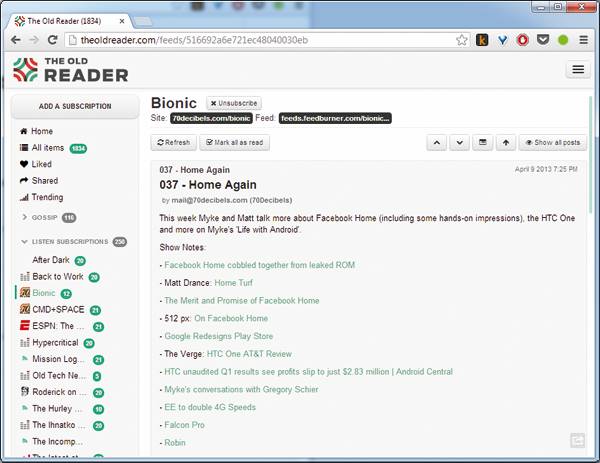Reload the page with refresh icon
Viewport: 600px width, 463px height.
point(52,40)
